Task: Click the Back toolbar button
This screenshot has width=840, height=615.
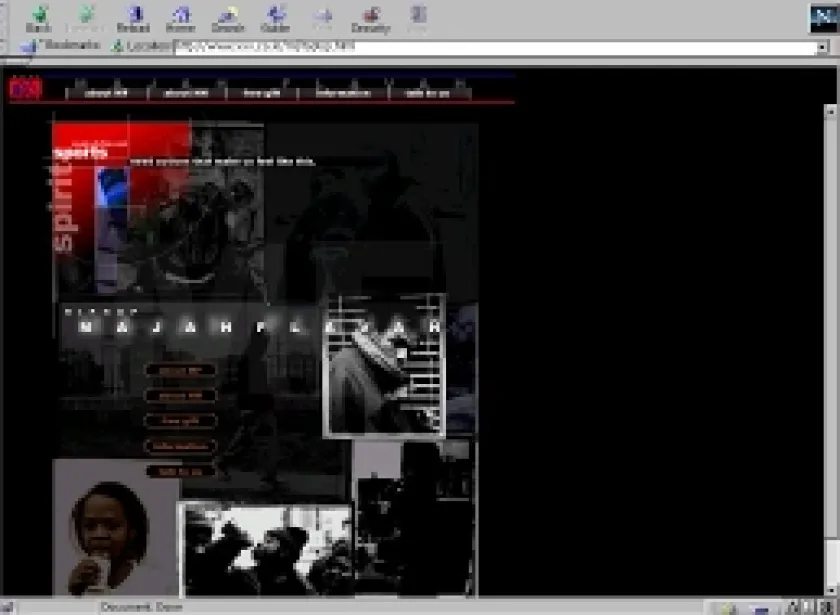Action: click(39, 19)
